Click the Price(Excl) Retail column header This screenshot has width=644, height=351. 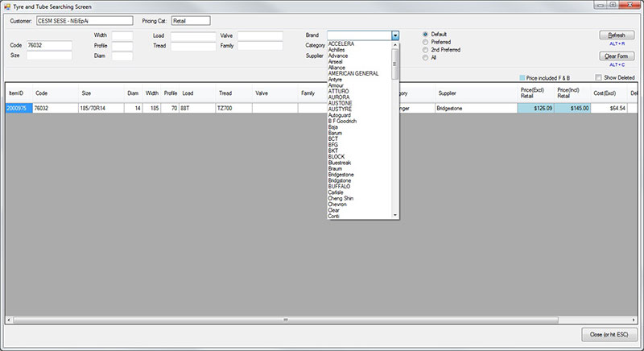click(531, 93)
